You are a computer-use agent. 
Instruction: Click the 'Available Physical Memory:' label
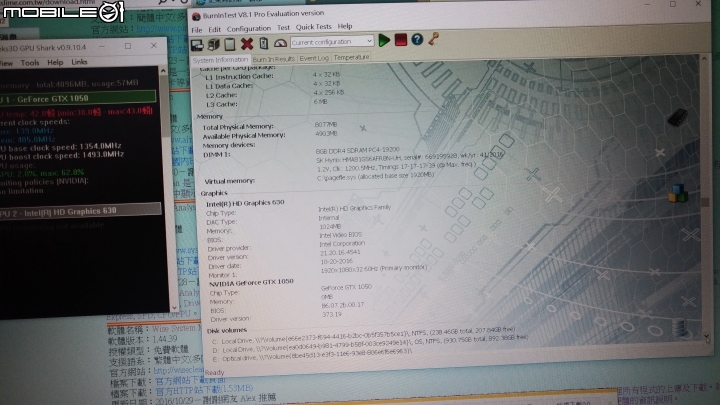tap(244, 136)
